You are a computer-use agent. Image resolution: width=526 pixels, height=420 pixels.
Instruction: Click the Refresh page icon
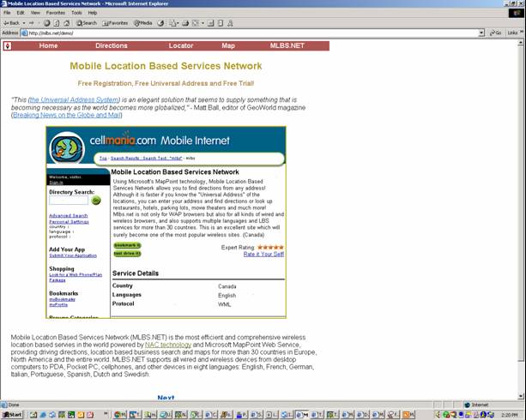pos(57,23)
